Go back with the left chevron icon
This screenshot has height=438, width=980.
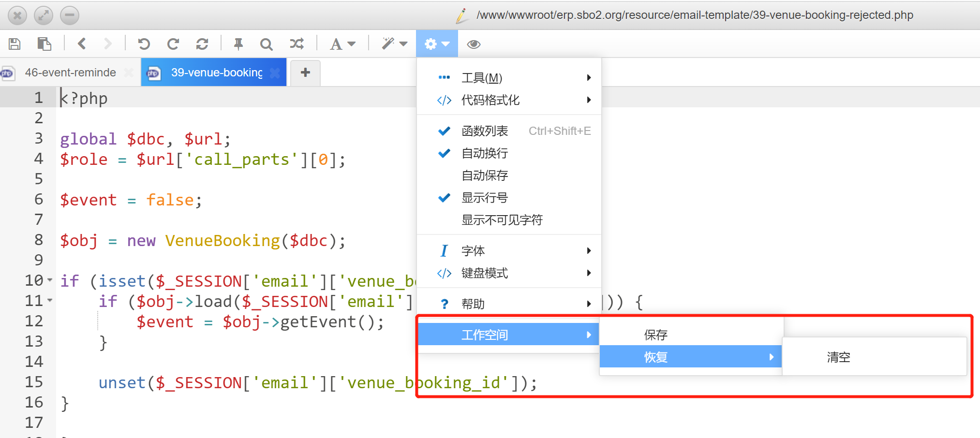pos(82,44)
